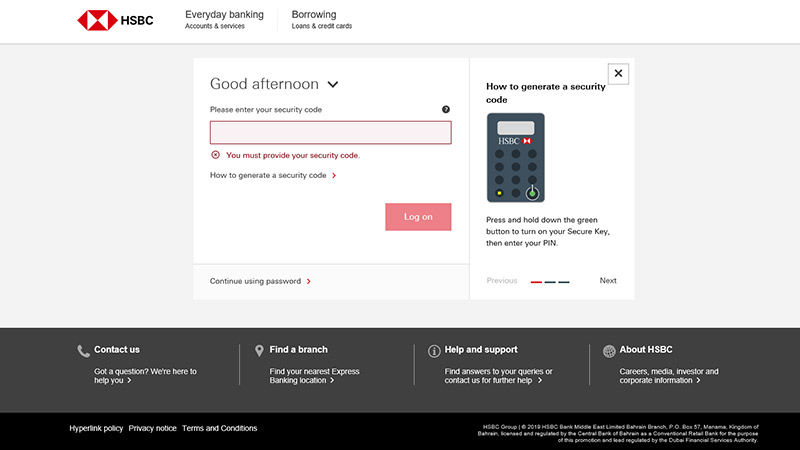This screenshot has width=800, height=450.
Task: Close the security code guide panel
Action: point(618,73)
